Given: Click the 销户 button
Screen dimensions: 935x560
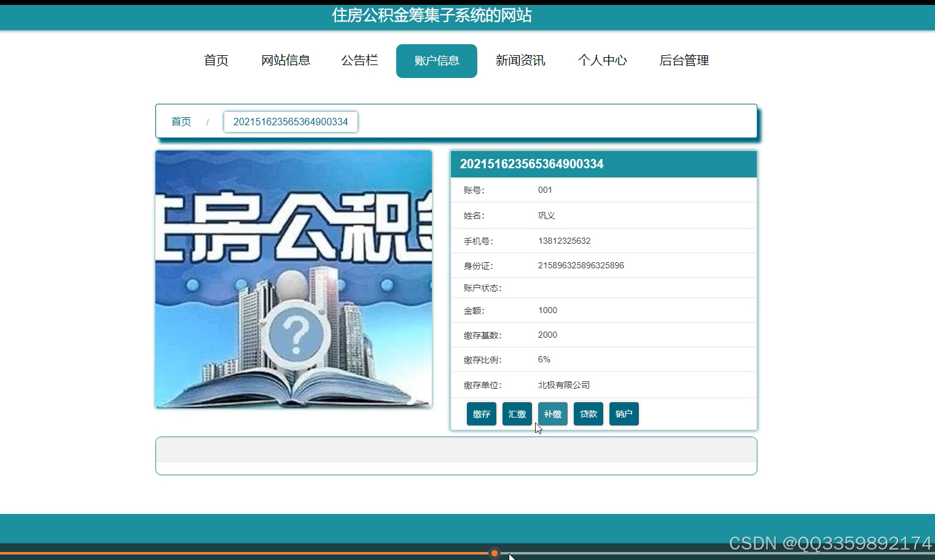Looking at the screenshot, I should tap(624, 414).
